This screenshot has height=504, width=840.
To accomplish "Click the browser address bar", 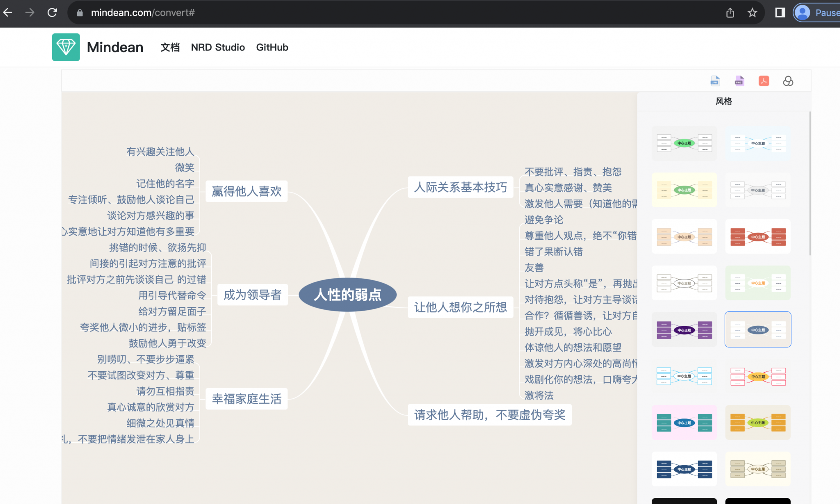I will 164,12.
